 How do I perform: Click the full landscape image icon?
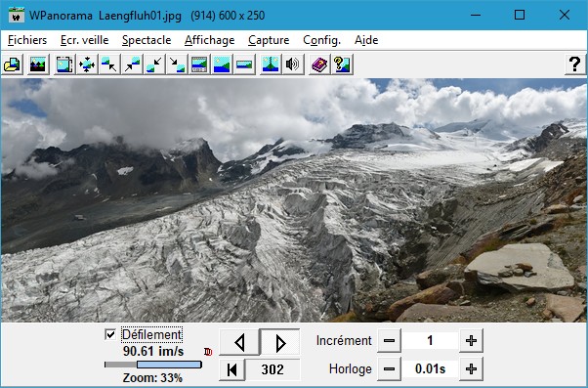(x=222, y=65)
